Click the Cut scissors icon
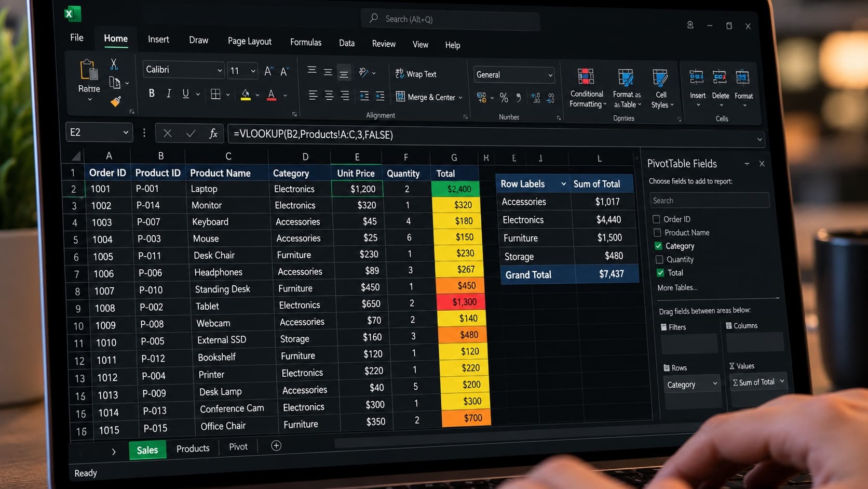Image resolution: width=868 pixels, height=489 pixels. pyautogui.click(x=114, y=64)
